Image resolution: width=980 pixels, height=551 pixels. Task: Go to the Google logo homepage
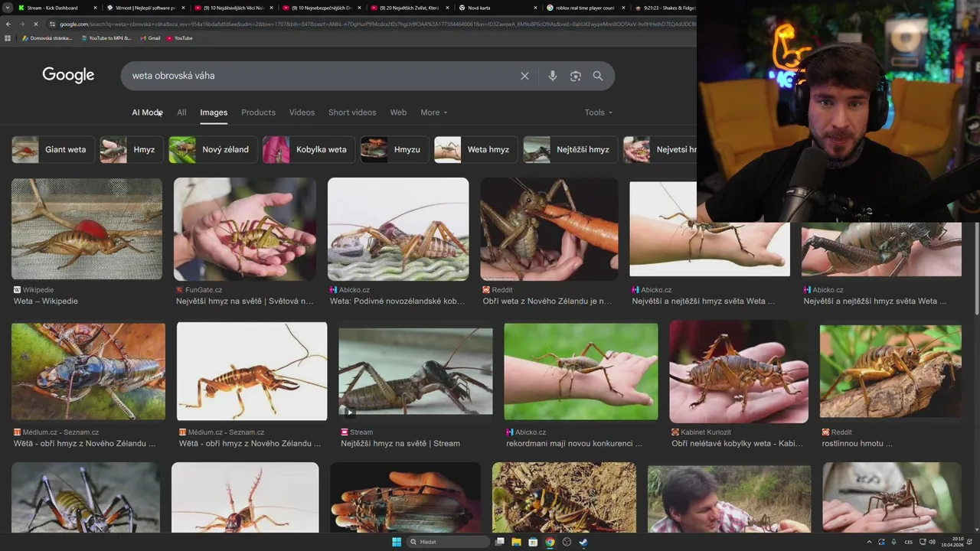(x=68, y=75)
